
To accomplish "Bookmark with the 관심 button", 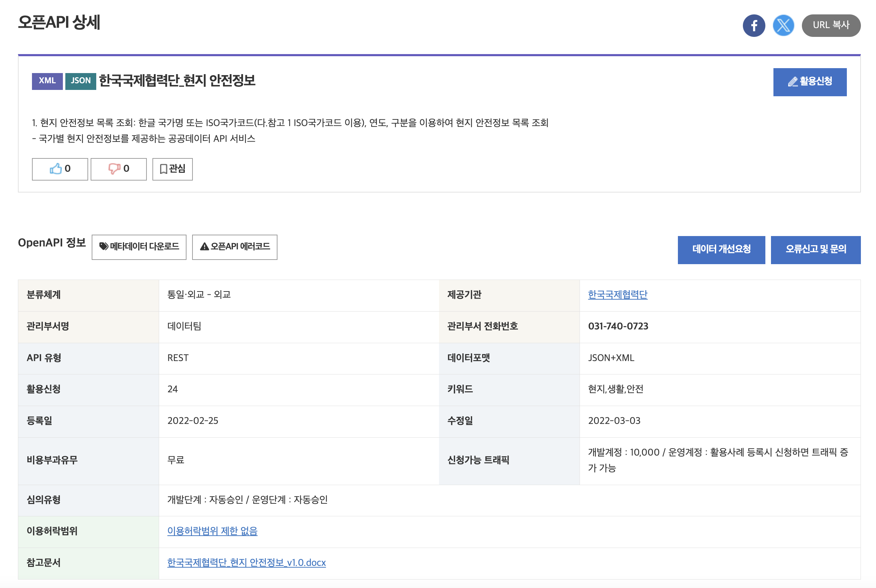I will (172, 169).
